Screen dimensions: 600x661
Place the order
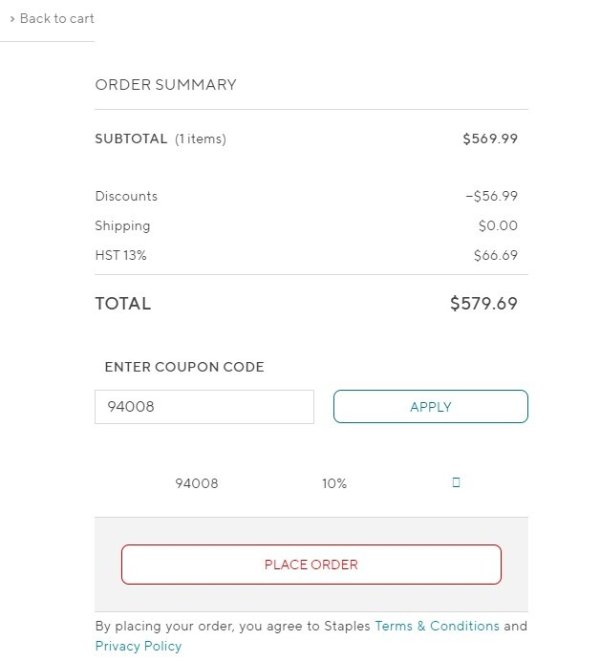311,564
